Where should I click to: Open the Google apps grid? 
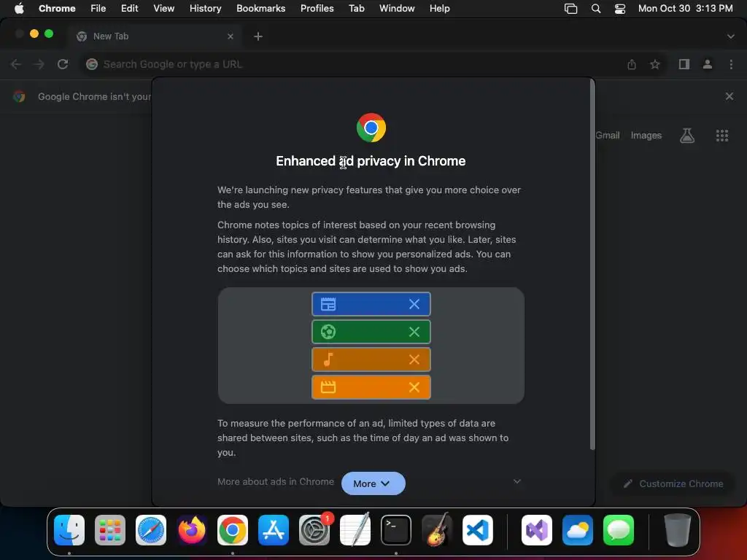pyautogui.click(x=722, y=136)
